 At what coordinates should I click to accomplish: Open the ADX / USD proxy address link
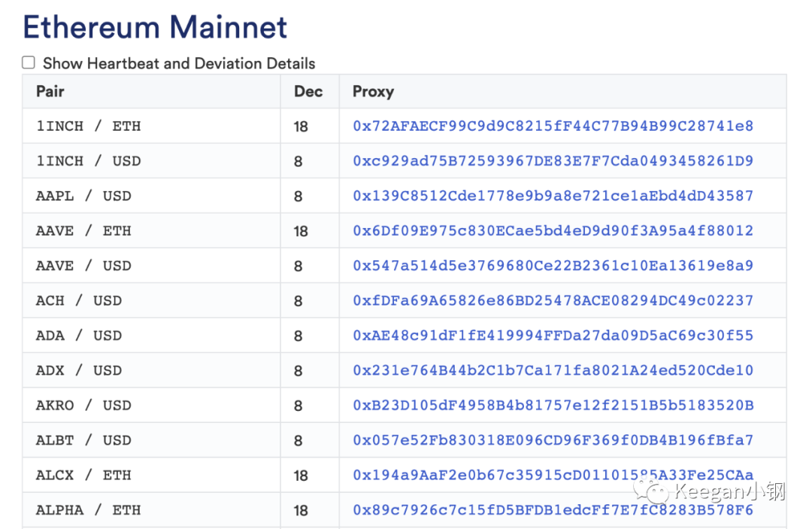coord(553,370)
